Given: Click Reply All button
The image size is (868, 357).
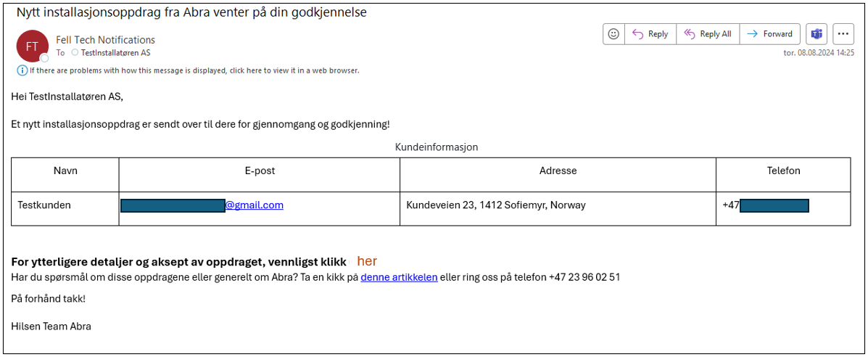Looking at the screenshot, I should coord(708,34).
